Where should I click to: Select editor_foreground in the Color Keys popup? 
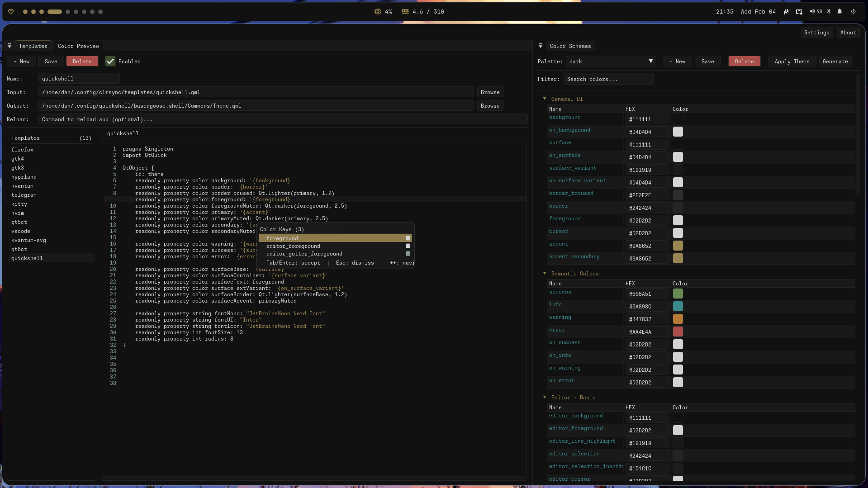coord(293,246)
